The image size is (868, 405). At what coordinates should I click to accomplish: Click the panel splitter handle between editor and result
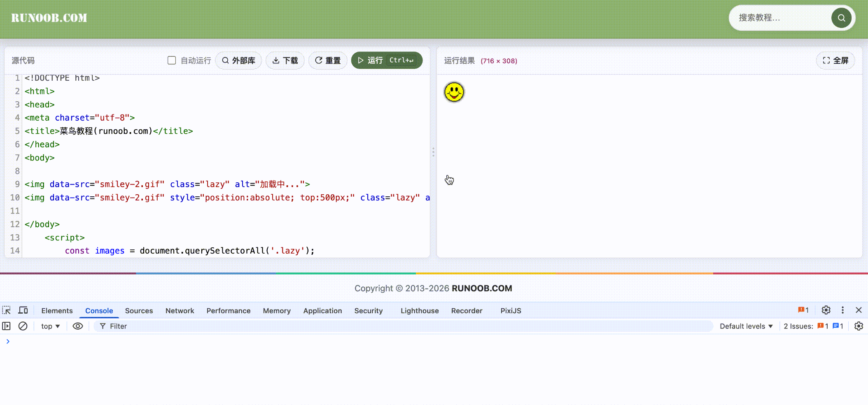point(433,152)
